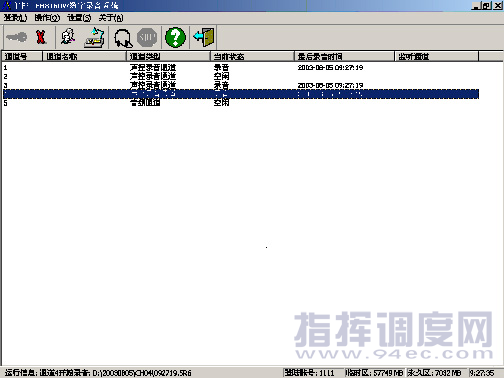The height and width of the screenshot is (378, 504).
Task: Sort by the 监听通道 column header
Action: pyautogui.click(x=437, y=56)
